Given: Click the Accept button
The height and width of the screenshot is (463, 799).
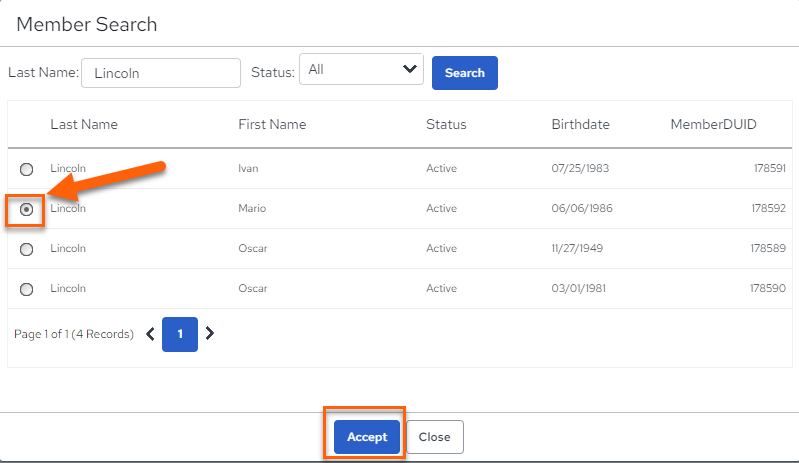Looking at the screenshot, I should [x=367, y=437].
